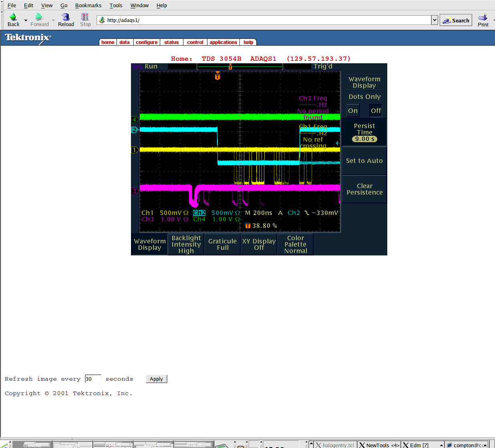Screen dimensions: 495x448
Task: Open the Go menu
Action: [x=64, y=5]
